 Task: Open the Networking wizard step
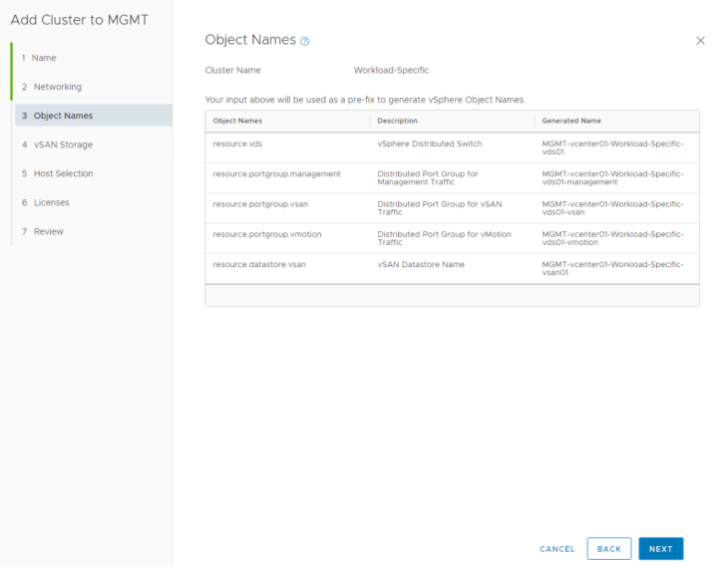(57, 87)
